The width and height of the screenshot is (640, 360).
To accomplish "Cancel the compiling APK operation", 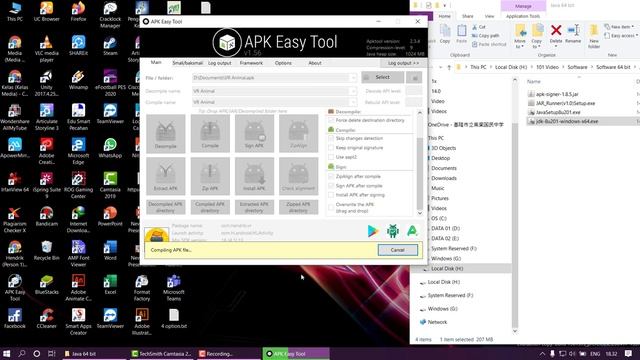I will click(x=397, y=250).
